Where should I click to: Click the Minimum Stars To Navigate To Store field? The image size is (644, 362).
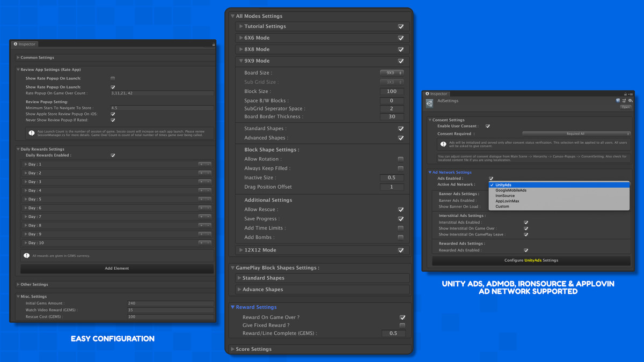(162, 108)
